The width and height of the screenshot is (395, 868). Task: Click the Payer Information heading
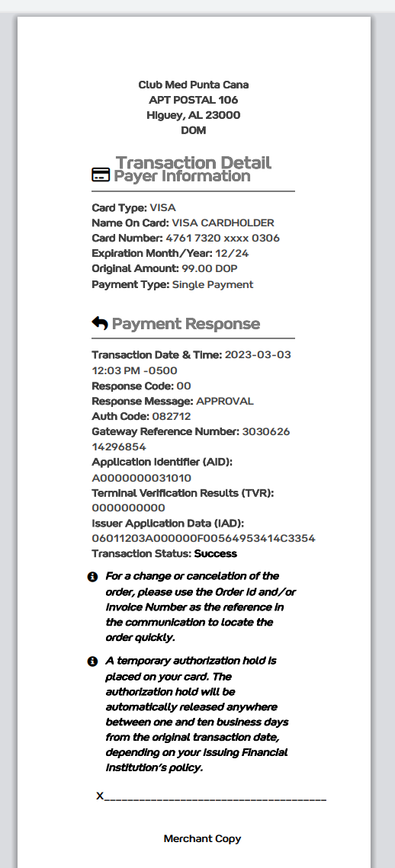(x=181, y=176)
